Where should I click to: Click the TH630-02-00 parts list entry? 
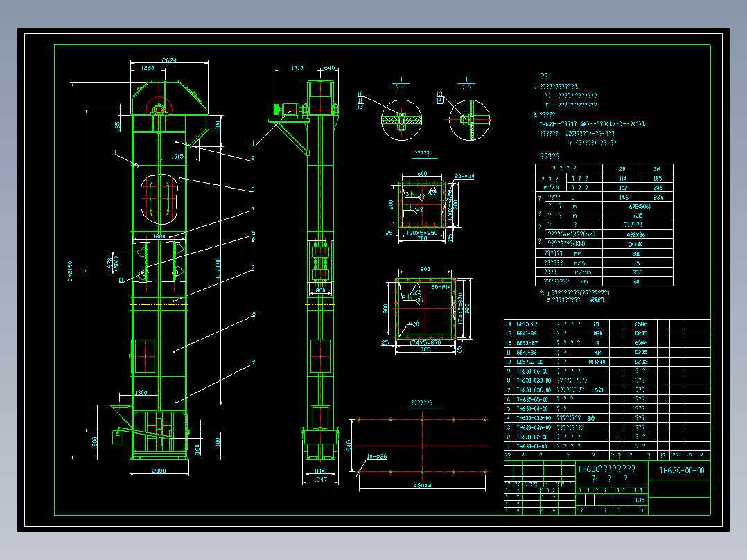tap(532, 437)
